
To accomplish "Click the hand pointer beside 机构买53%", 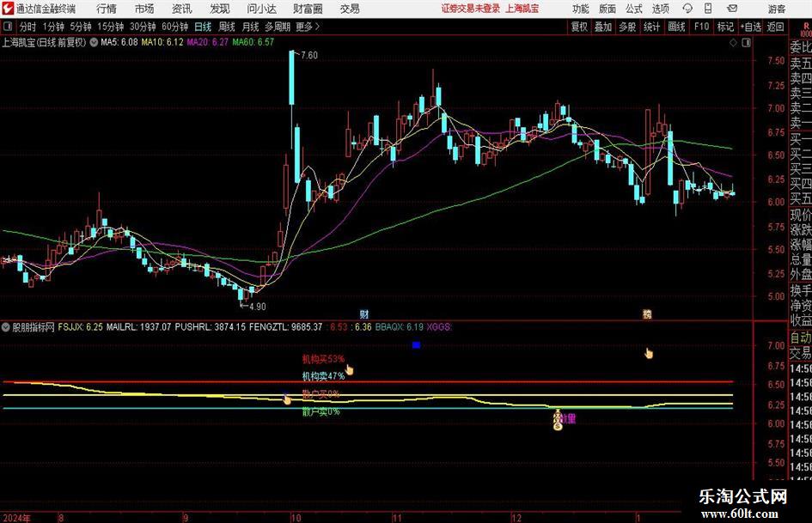I will coord(350,368).
